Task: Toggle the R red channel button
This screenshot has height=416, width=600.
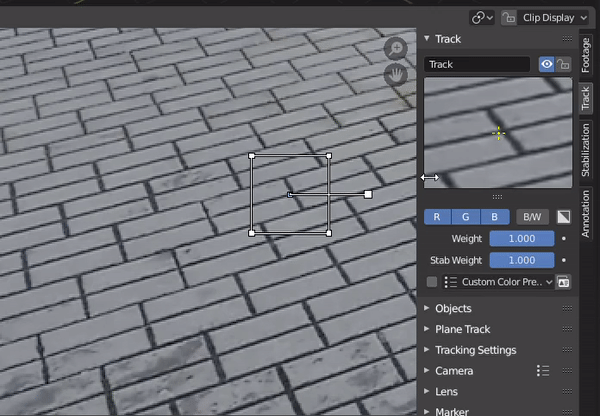Action: click(x=437, y=216)
